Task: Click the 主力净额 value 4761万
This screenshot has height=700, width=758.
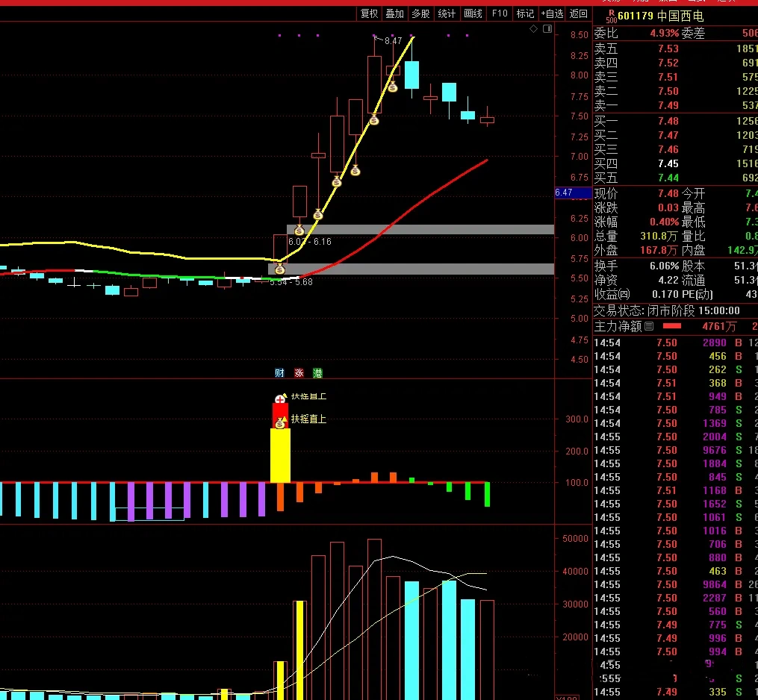Action: tap(719, 327)
